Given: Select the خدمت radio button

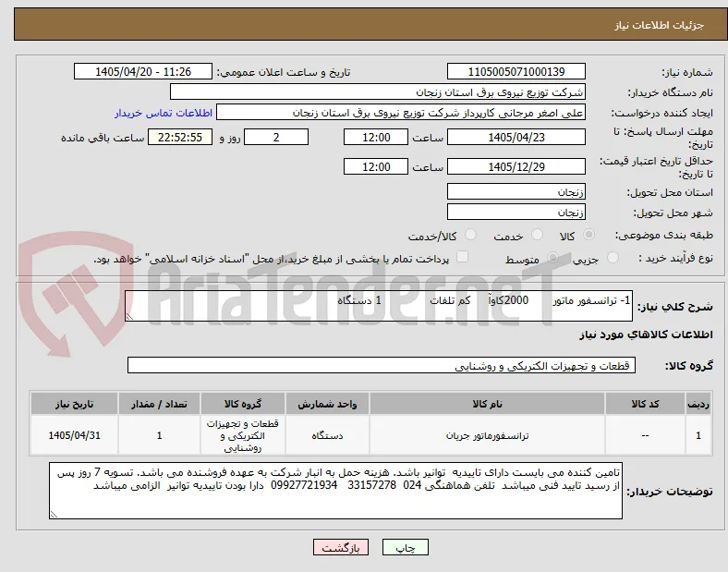Looking at the screenshot, I should [x=537, y=235].
